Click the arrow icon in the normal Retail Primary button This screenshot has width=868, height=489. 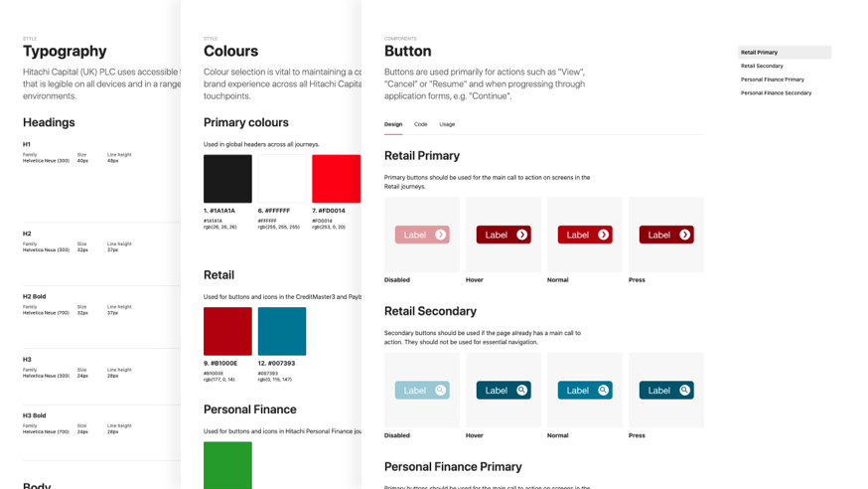[604, 235]
